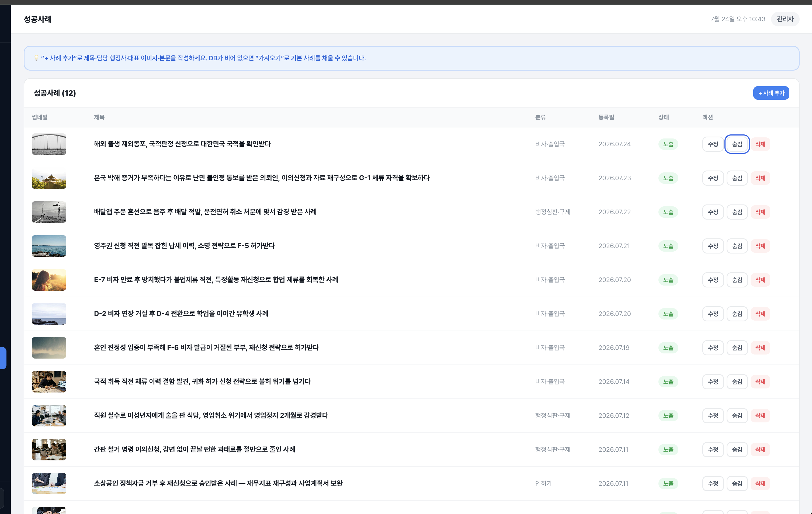This screenshot has height=514, width=812.
Task: Click the date 2026.07.14
Action: pos(614,382)
